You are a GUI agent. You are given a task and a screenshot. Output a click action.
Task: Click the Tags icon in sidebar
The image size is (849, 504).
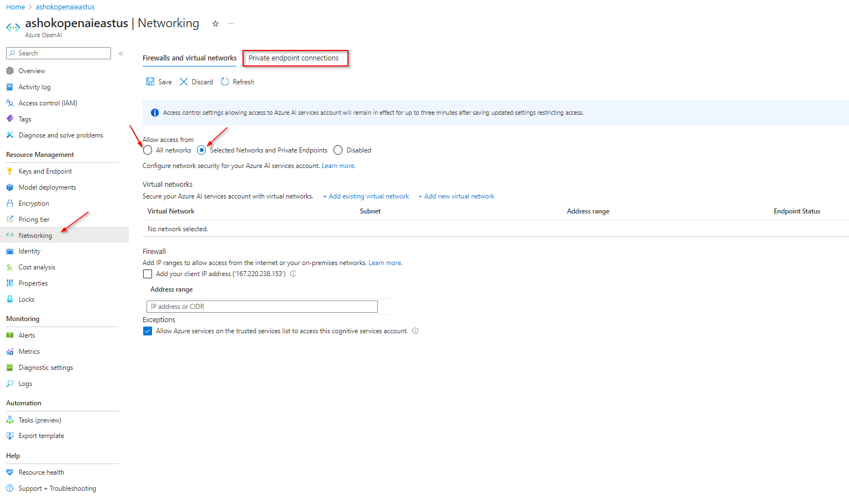click(9, 119)
